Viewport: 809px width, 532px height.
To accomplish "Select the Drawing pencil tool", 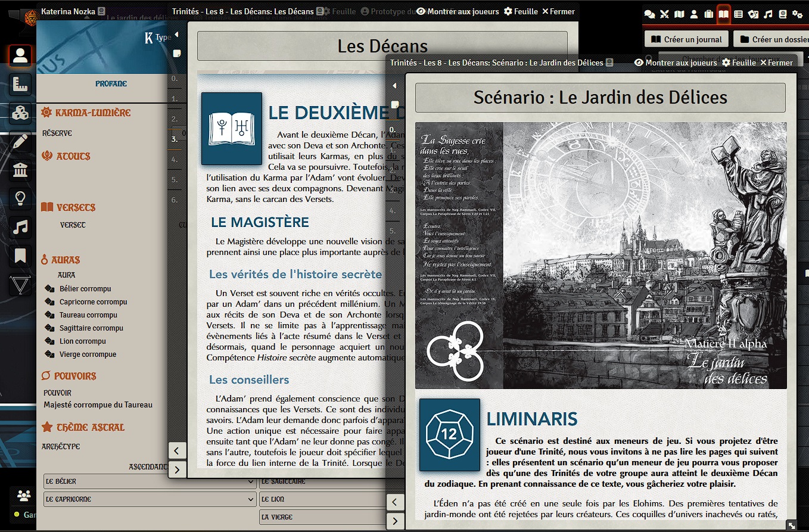I will (20, 141).
